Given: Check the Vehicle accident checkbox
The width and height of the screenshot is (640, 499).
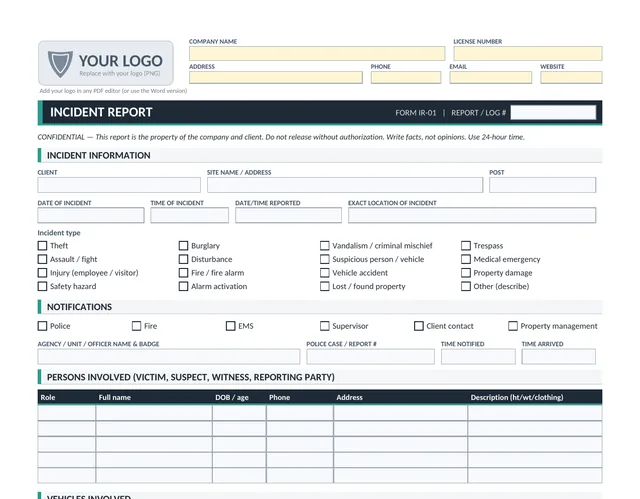Looking at the screenshot, I should (x=324, y=273).
